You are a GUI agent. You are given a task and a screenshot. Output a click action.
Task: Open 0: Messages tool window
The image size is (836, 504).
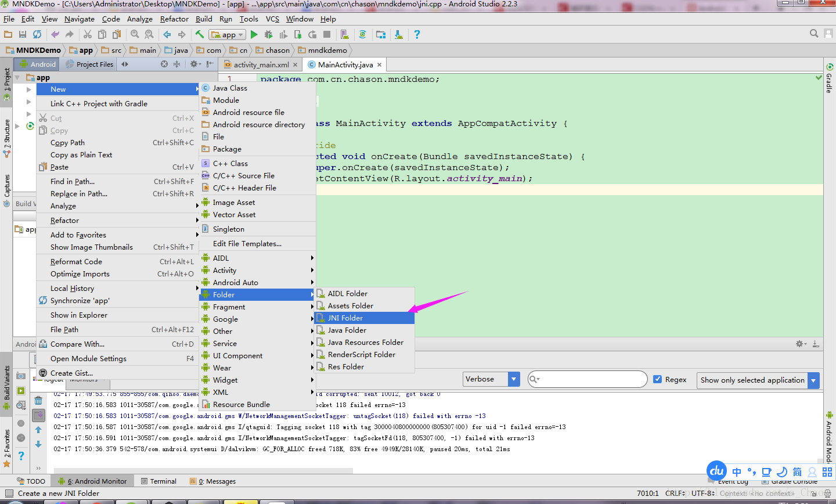(213, 481)
